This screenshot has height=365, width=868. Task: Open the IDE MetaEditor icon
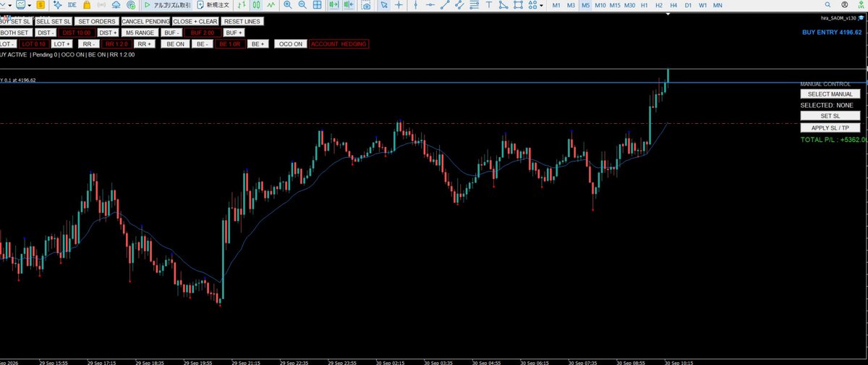click(x=72, y=4)
